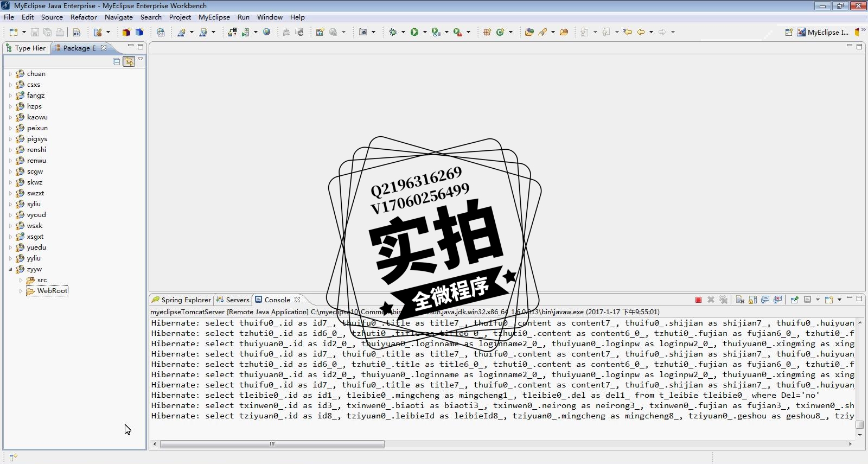Click the console vertical scrollbar down arrow
Image resolution: width=868 pixels, height=464 pixels.
point(859,434)
